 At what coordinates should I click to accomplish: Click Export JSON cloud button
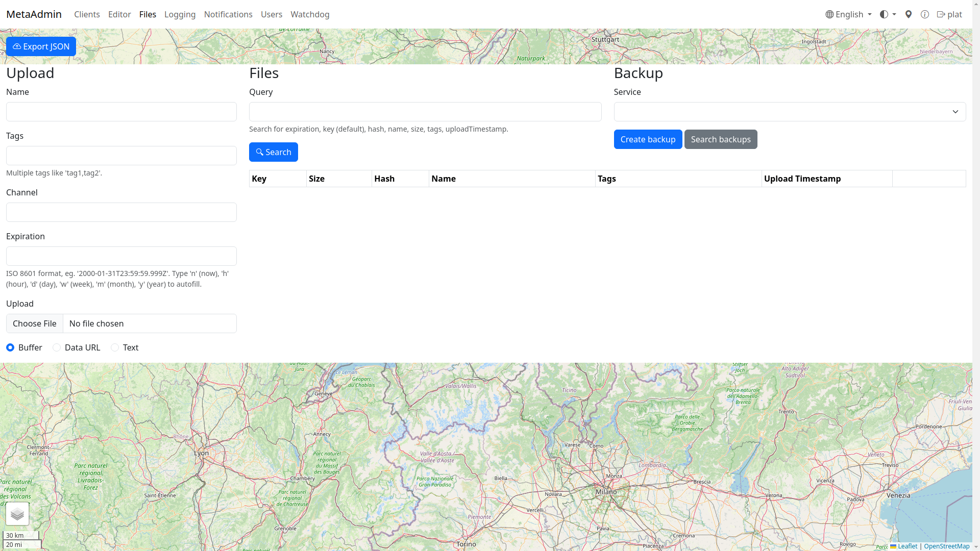point(41,46)
